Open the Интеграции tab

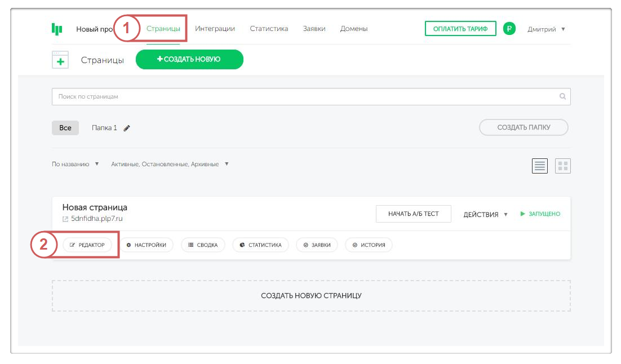(215, 29)
